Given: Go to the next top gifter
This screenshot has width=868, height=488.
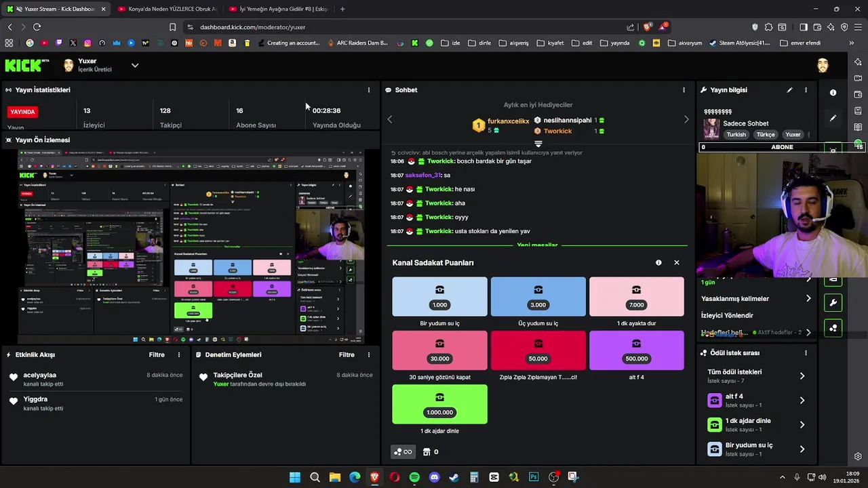Looking at the screenshot, I should click(x=686, y=119).
